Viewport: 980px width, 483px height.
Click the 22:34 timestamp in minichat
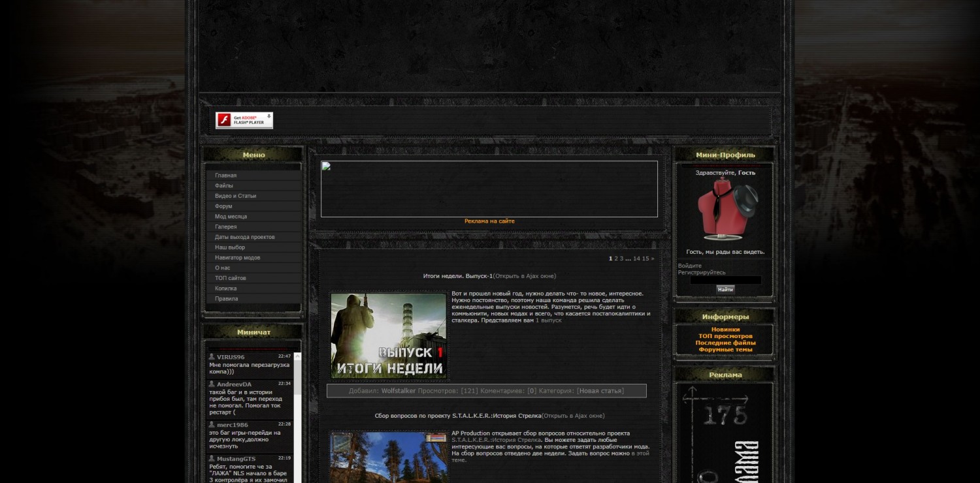pos(284,384)
